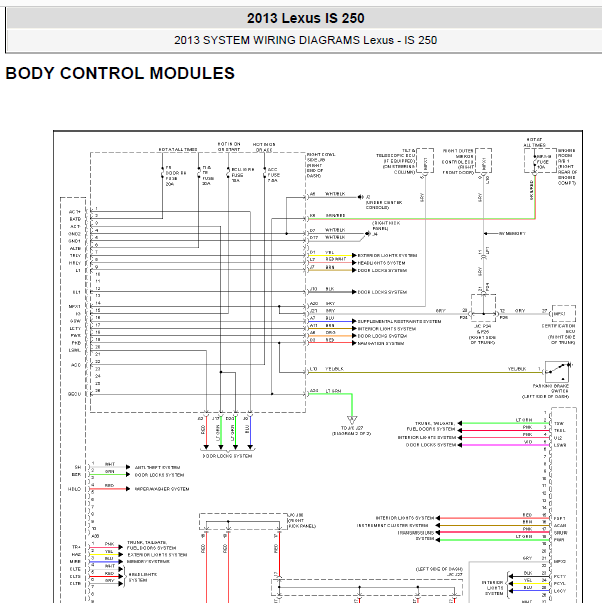Click "TRUNK, TAILGATE, FUEL DOORS SYSTEM" beside TR+ PNK wire
This screenshot has width=602, height=603.
[152, 545]
